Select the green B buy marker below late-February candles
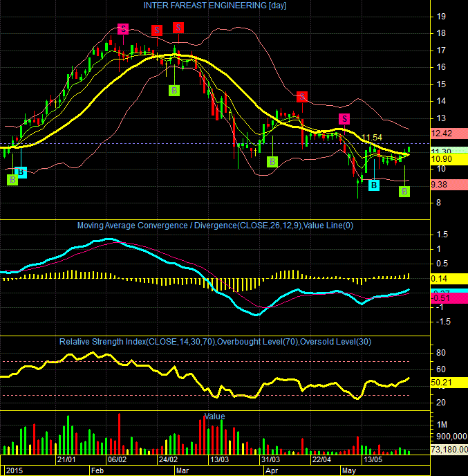The image size is (468, 476). point(174,91)
